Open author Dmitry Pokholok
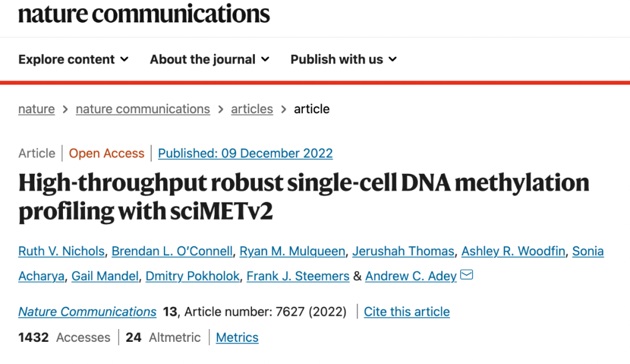The width and height of the screenshot is (630, 364). click(193, 276)
